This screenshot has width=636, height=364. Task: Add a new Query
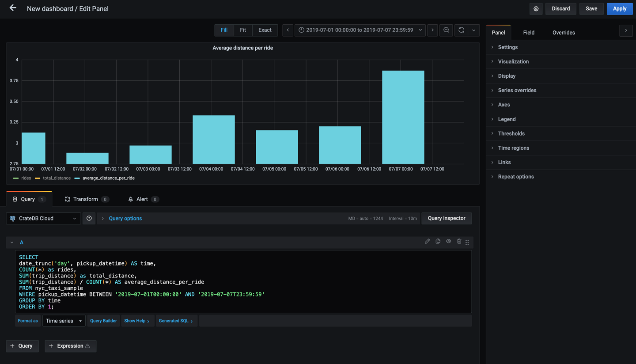[x=23, y=346]
